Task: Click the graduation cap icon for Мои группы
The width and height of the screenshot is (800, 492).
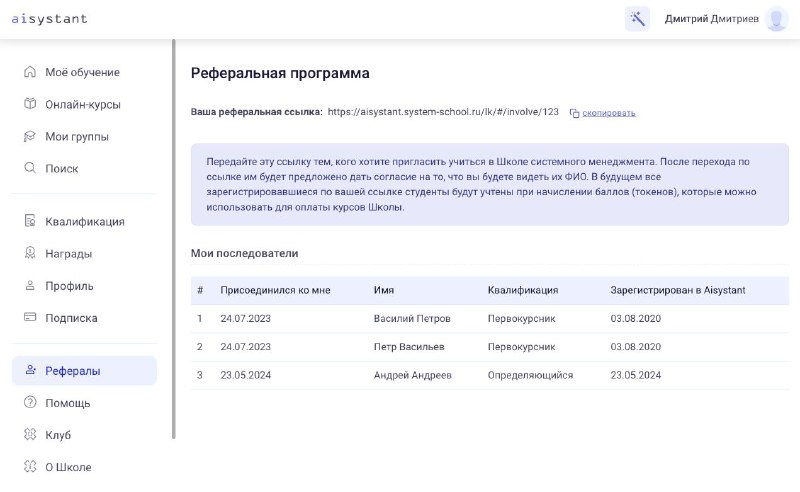Action: point(30,136)
